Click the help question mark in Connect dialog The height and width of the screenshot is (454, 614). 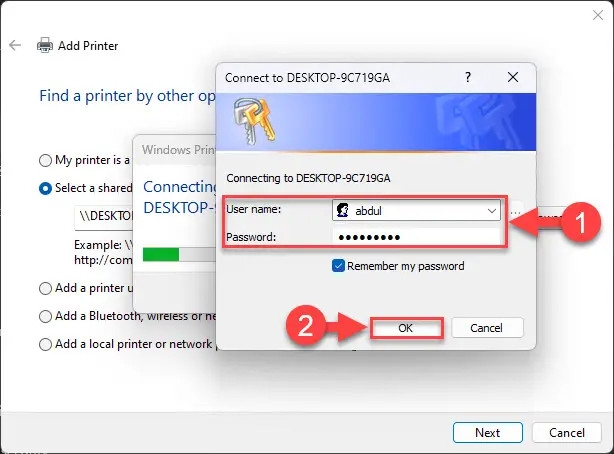468,77
